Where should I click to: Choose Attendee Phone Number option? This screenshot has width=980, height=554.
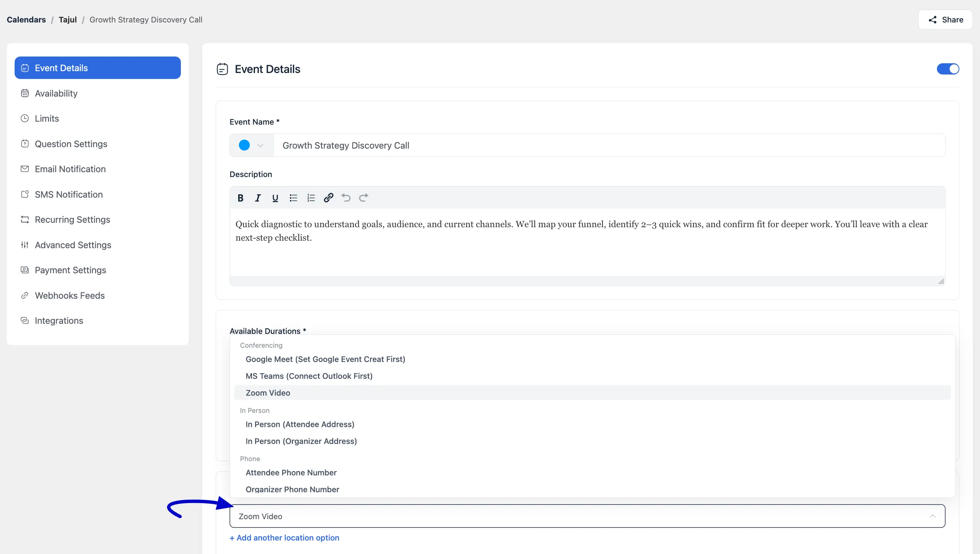(592, 472)
